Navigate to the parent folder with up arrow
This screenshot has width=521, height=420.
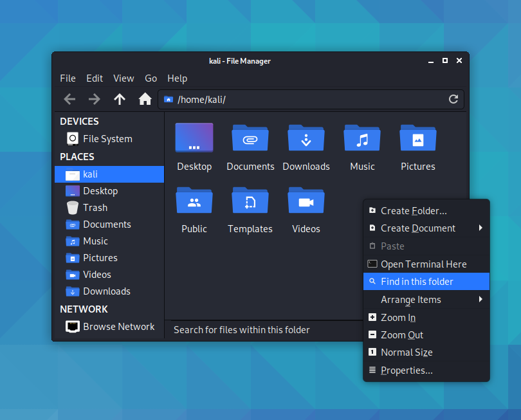click(120, 99)
